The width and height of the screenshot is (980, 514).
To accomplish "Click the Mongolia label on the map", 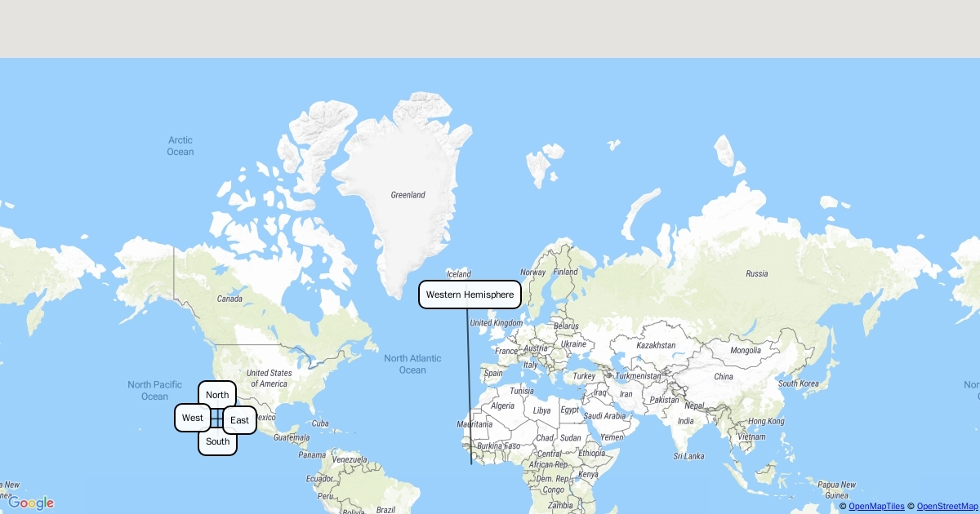I will click(x=745, y=350).
